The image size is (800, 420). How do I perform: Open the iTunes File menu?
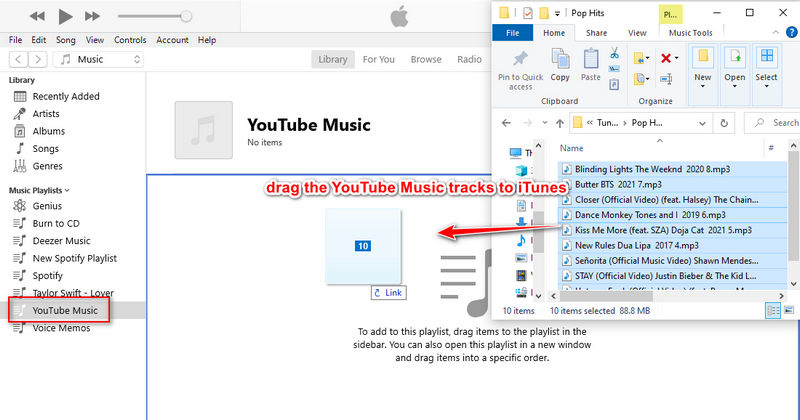[15, 40]
